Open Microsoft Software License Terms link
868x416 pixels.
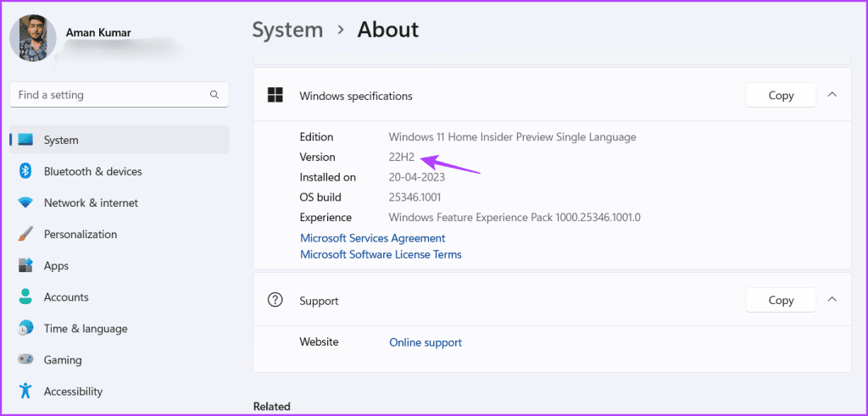click(x=381, y=254)
